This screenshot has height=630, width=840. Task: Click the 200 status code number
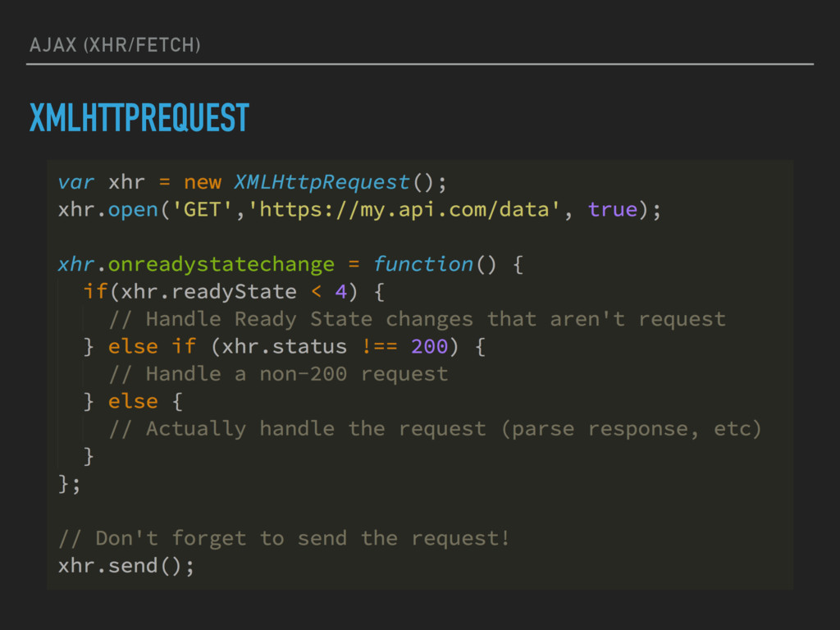[429, 347]
